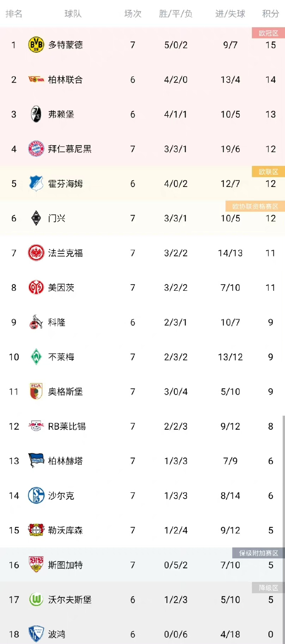Screen dimensions: 285x644
Task: Tap the Eintracht Frankfurt eagle logo
Action: pos(36,253)
